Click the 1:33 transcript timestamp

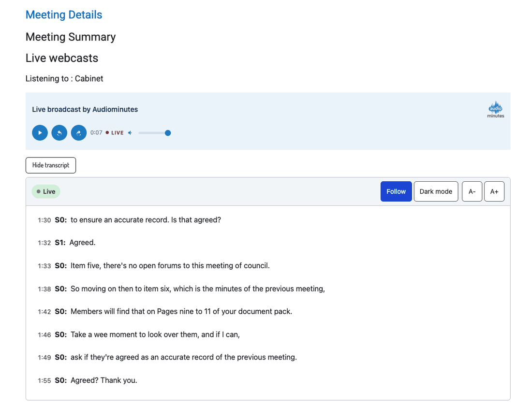(44, 266)
